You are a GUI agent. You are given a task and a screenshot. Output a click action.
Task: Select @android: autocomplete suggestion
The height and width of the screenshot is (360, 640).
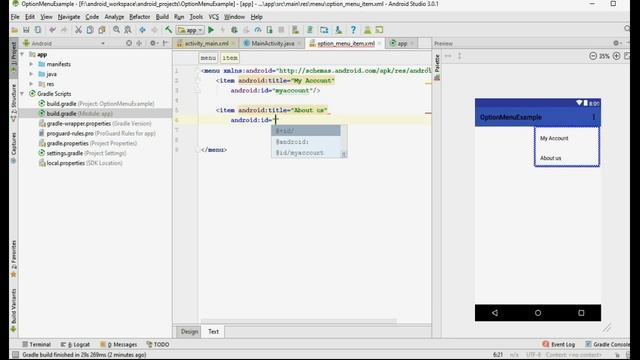306,142
